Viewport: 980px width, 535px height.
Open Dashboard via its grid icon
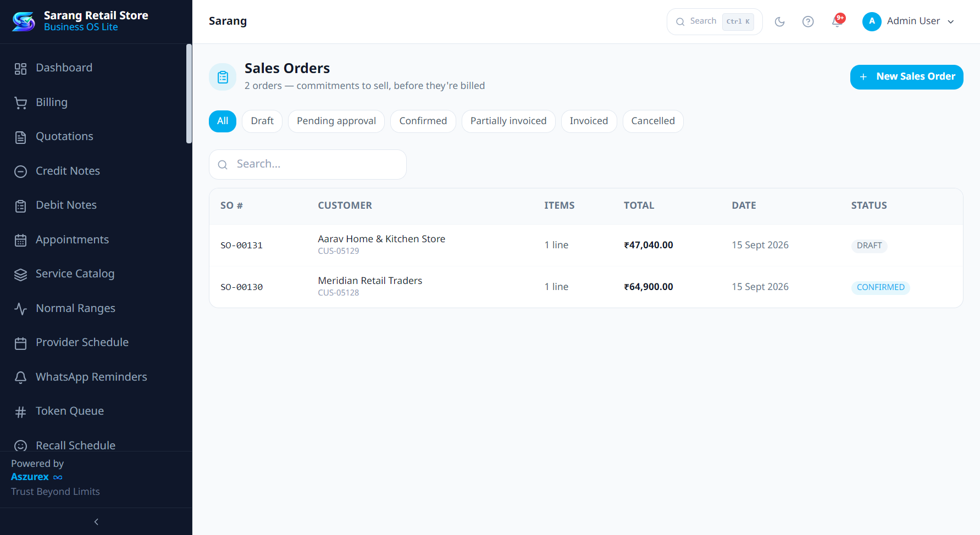(x=20, y=69)
